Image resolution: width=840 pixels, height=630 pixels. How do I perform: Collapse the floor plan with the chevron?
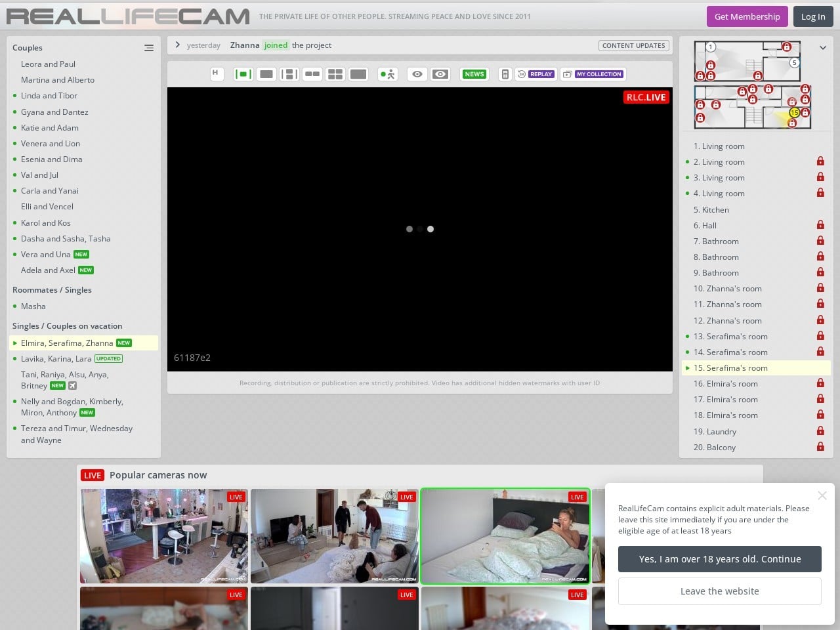(822, 48)
